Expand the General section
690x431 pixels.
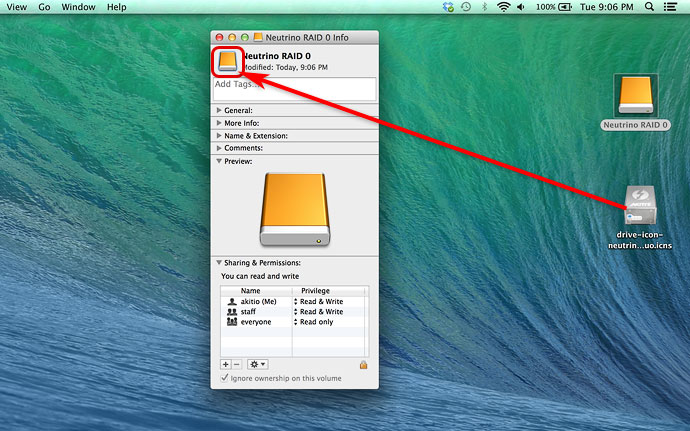click(x=219, y=110)
